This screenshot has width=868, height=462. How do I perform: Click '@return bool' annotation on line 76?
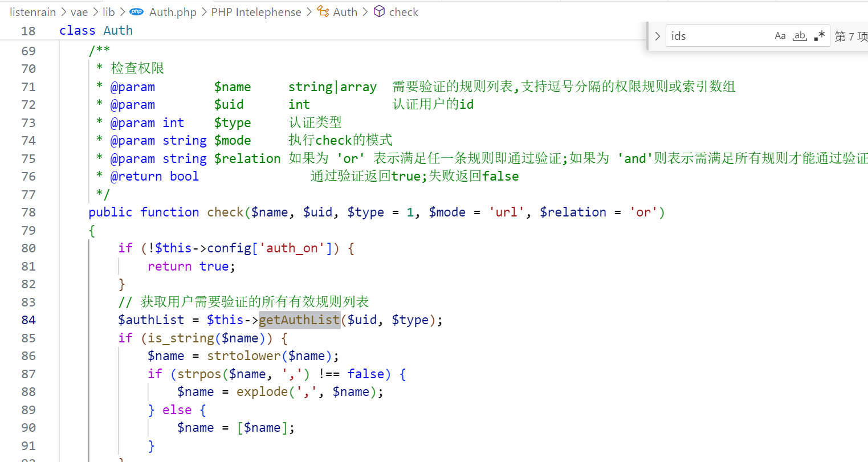point(154,177)
